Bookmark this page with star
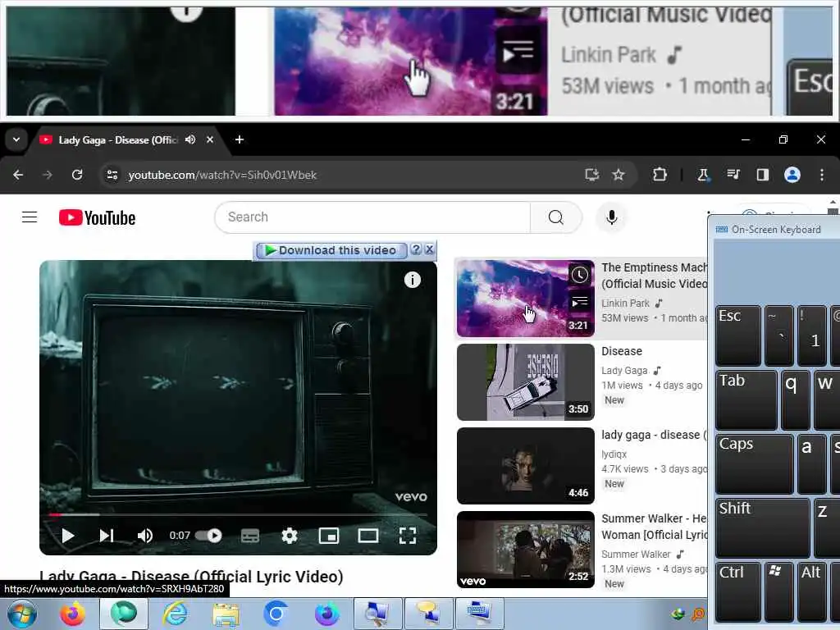The width and height of the screenshot is (840, 630). click(619, 175)
